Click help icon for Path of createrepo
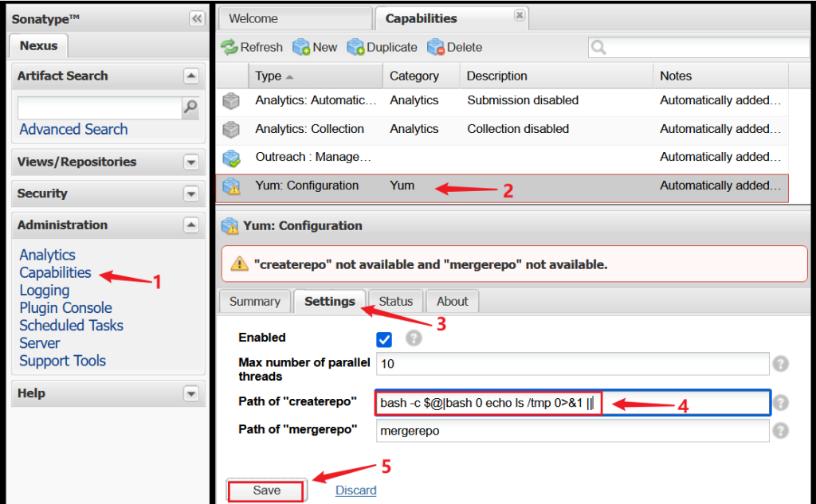This screenshot has width=816, height=504. point(781,403)
